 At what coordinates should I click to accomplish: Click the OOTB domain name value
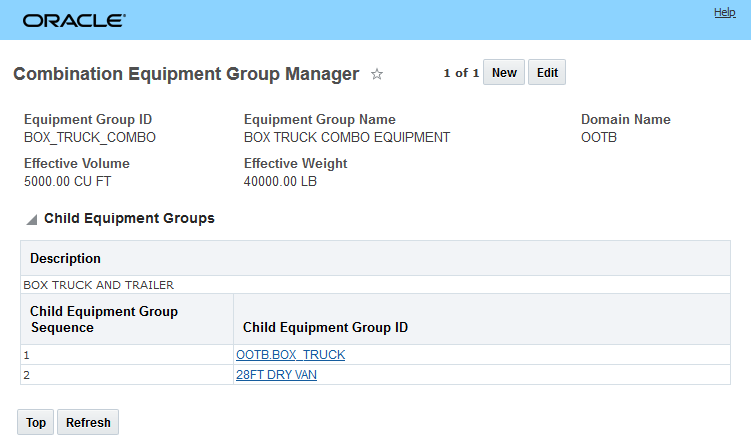598,137
